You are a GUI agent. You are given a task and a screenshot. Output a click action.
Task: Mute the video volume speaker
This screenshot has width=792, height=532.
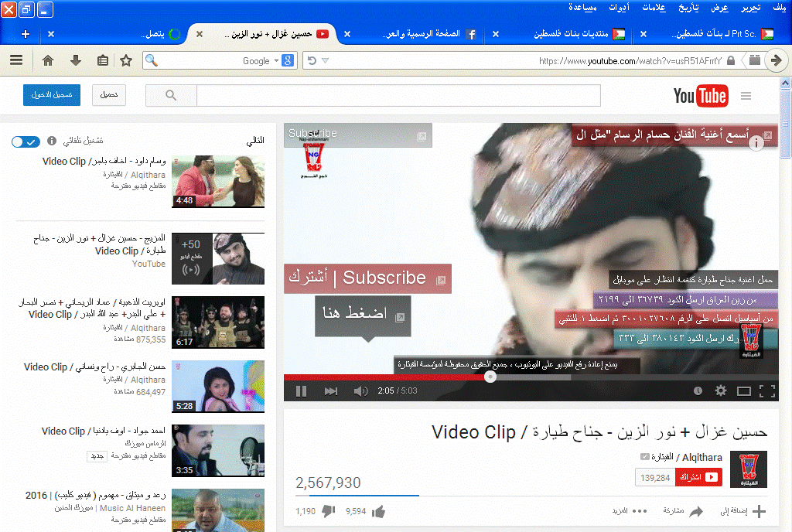coord(360,391)
